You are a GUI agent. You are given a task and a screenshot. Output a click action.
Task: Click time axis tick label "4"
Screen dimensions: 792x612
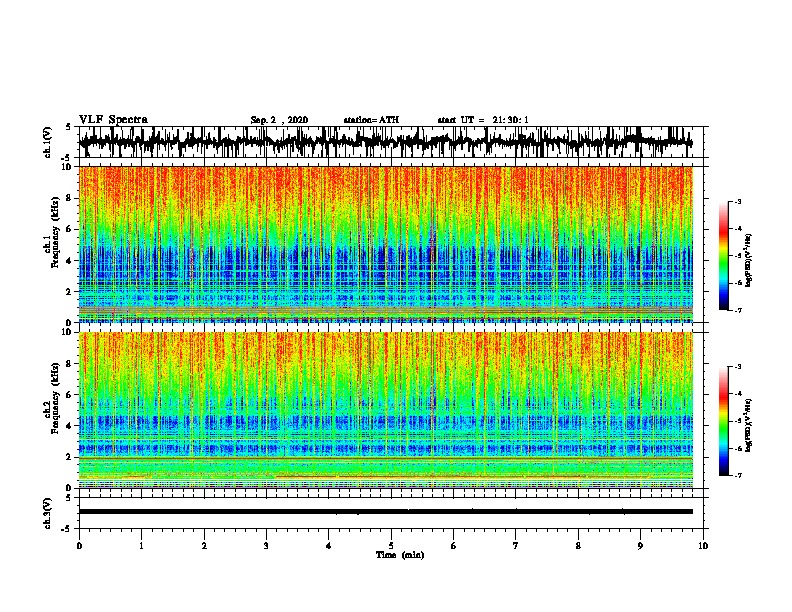click(x=329, y=546)
